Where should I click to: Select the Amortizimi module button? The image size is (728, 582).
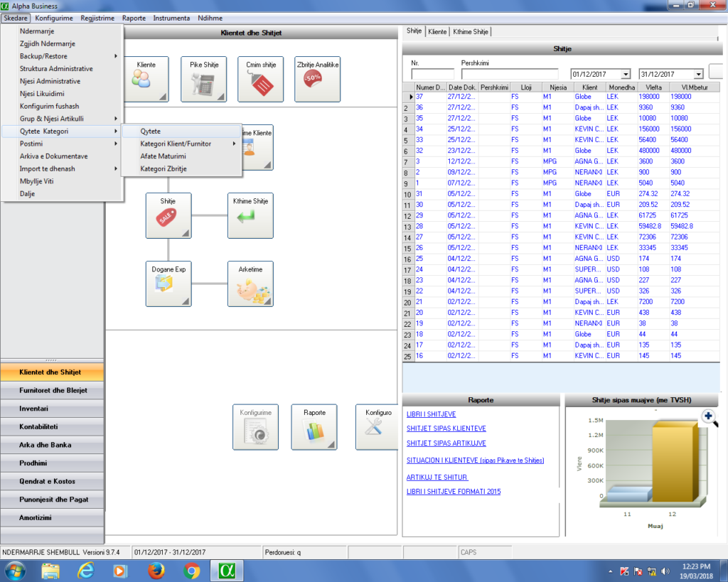pyautogui.click(x=52, y=518)
